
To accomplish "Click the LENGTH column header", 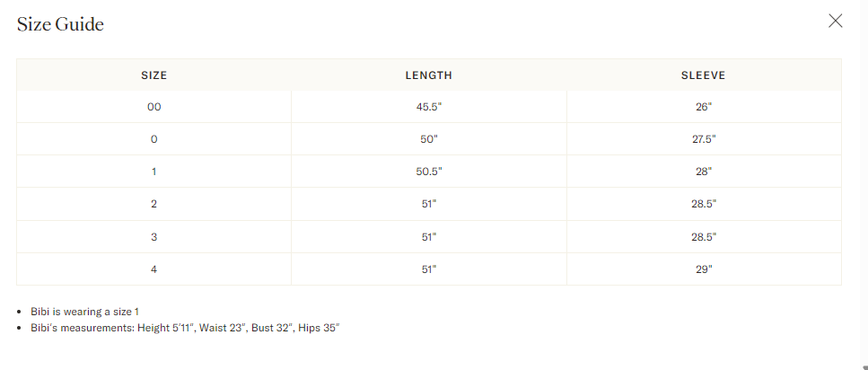I will pos(428,75).
